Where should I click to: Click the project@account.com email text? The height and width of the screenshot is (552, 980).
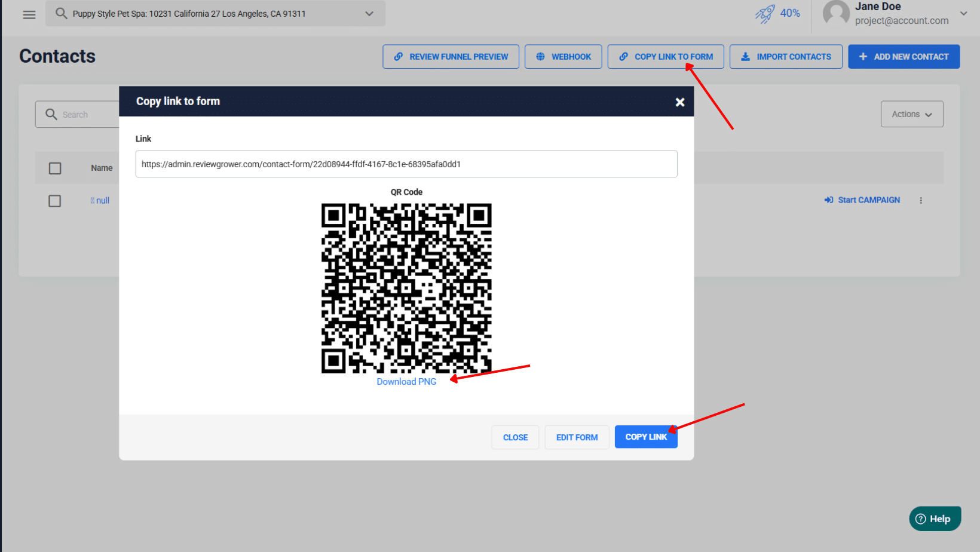point(901,21)
